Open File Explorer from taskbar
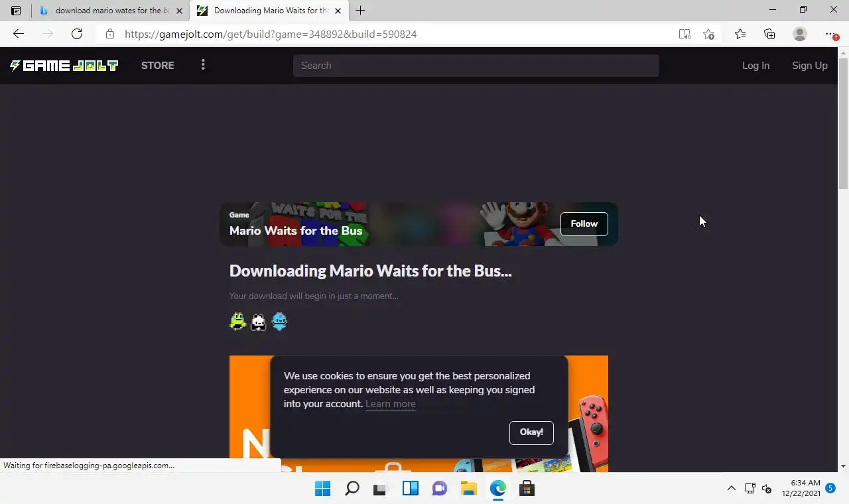 tap(468, 489)
